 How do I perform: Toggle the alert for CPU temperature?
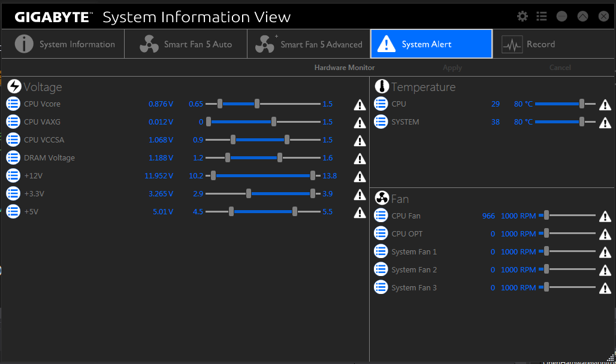(605, 105)
